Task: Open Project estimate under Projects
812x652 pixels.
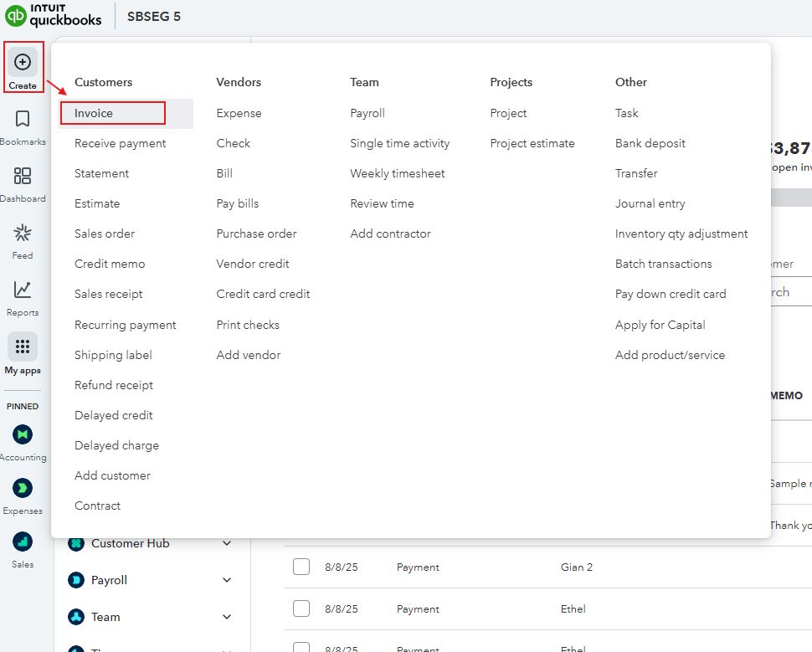Action: [532, 143]
